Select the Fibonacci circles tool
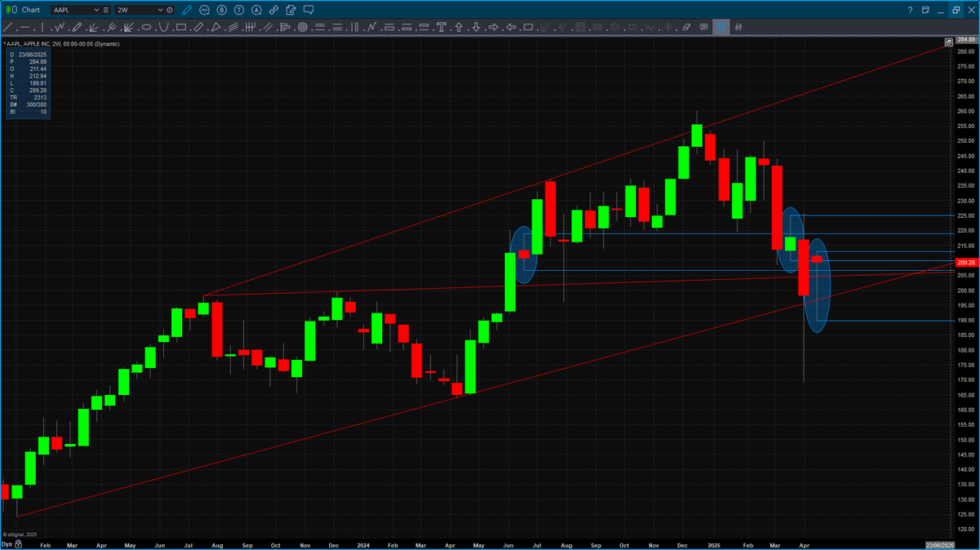The image size is (980, 550). 302,27
